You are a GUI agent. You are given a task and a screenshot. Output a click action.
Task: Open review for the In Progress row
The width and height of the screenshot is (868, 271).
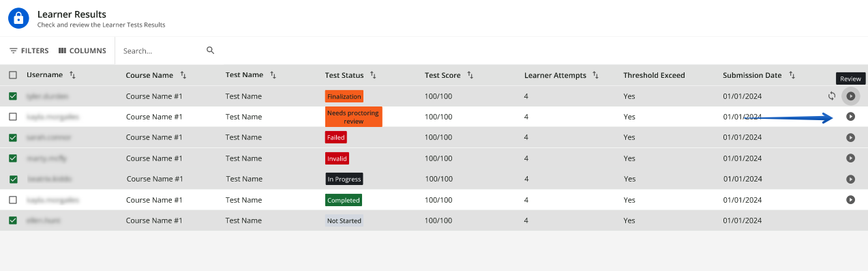pos(850,179)
